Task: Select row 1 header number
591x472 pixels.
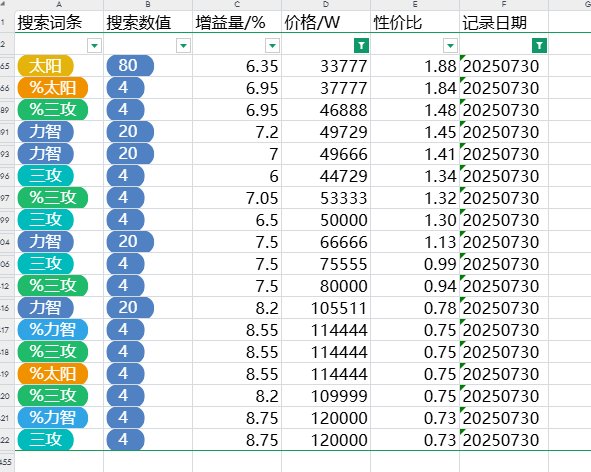Action: pyautogui.click(x=7, y=22)
